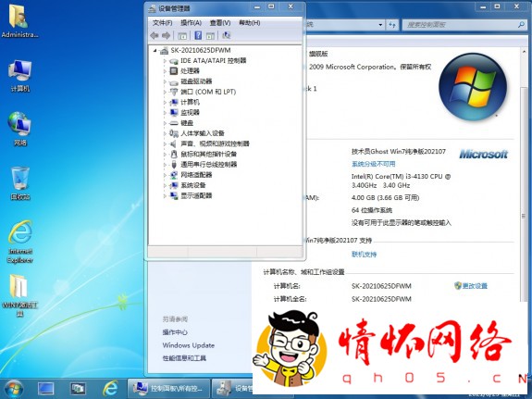The height and width of the screenshot is (399, 532).
Task: Launch Internet Explorer from the taskbar
Action: click(x=111, y=389)
